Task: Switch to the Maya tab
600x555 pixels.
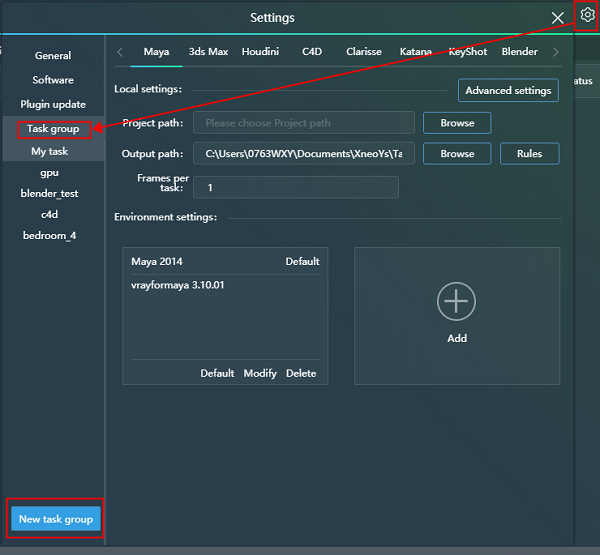Action: (156, 52)
